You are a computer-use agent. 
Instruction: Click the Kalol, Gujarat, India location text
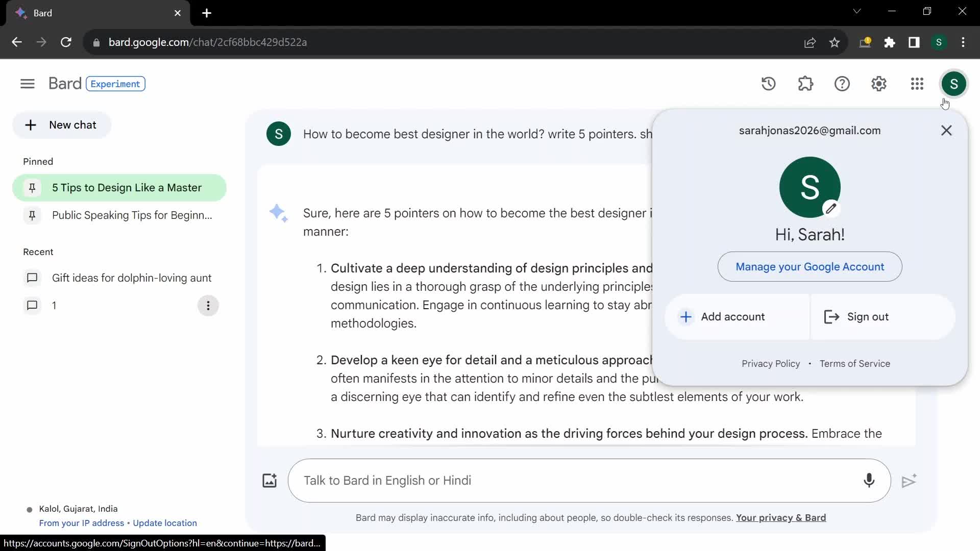click(x=78, y=509)
